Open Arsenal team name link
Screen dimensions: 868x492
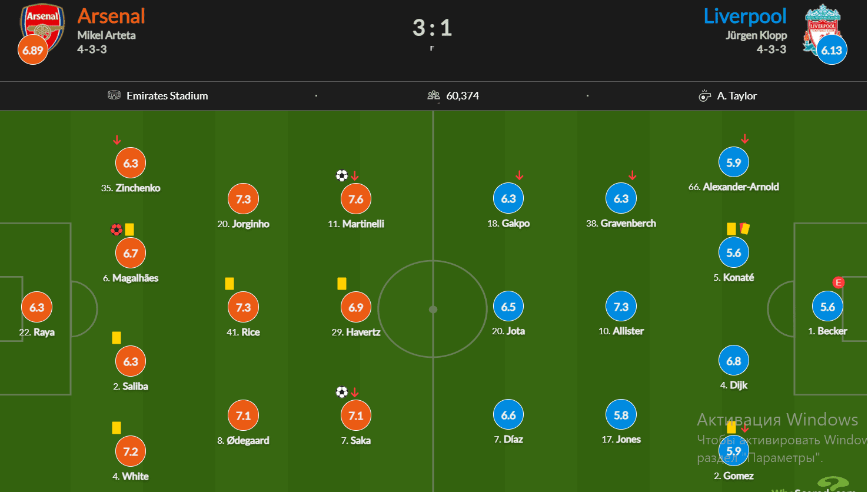coord(111,16)
